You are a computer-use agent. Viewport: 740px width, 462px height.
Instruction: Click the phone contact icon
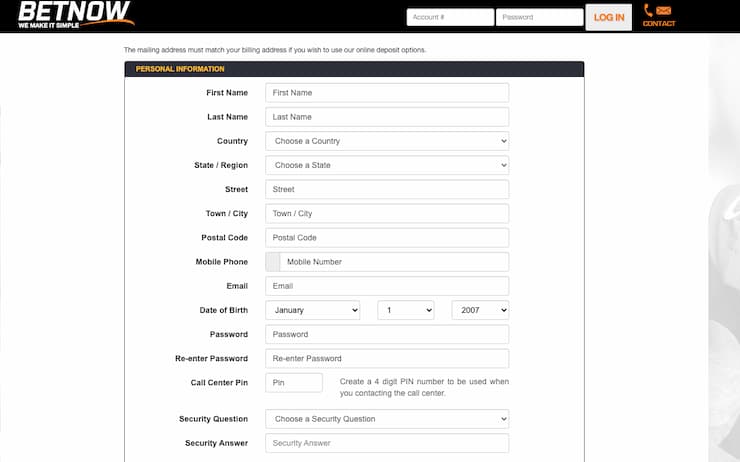click(648, 10)
